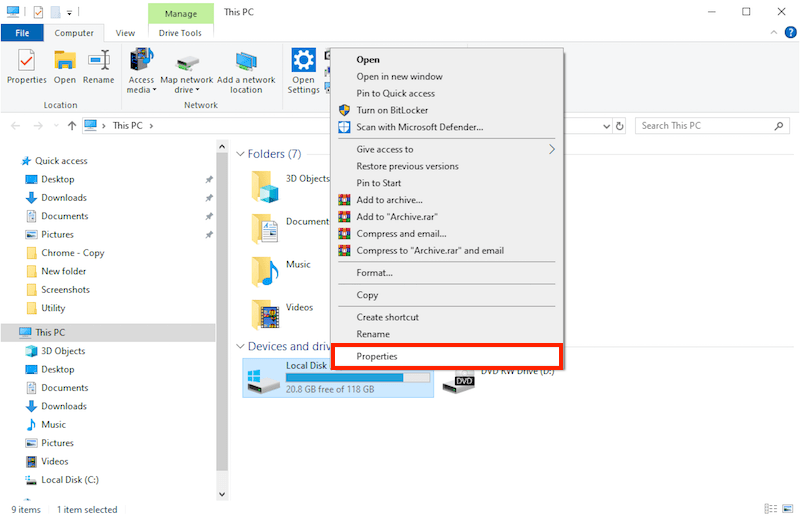Open Settings from the ribbon

point(303,70)
